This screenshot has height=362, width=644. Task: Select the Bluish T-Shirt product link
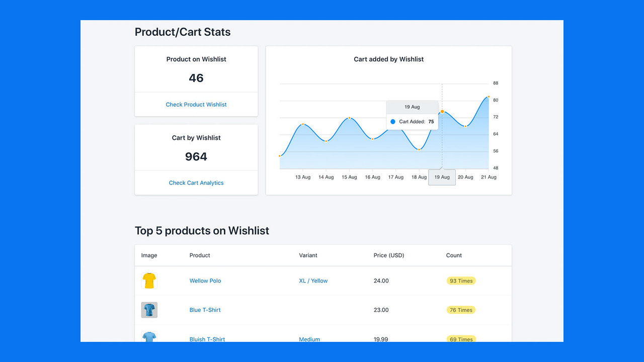tap(207, 339)
